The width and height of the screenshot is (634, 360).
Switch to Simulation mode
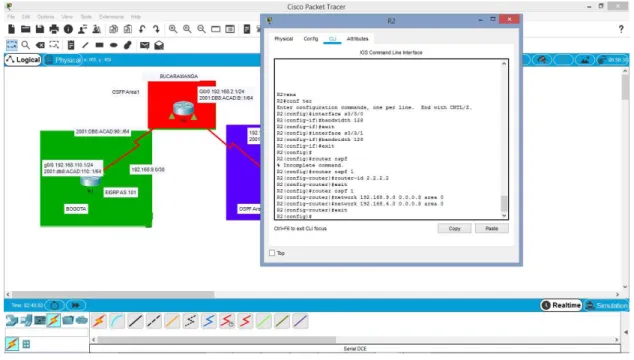[x=607, y=305]
